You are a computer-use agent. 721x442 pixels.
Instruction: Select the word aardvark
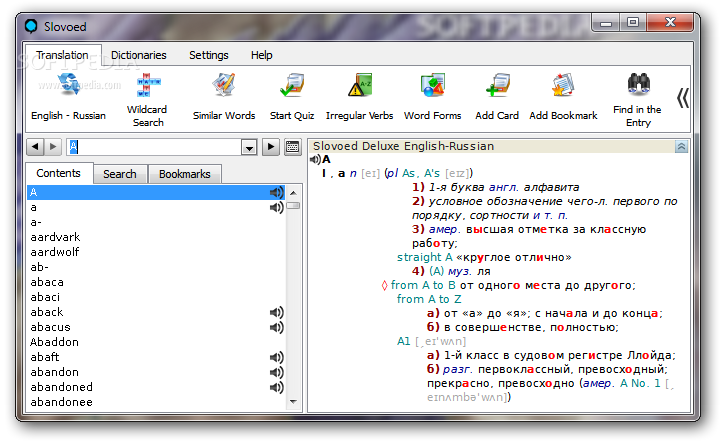[156, 237]
